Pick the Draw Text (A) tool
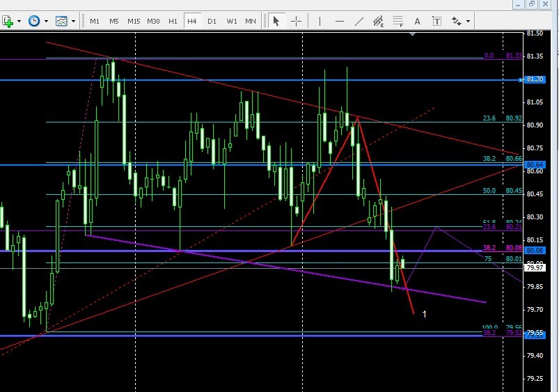559x392 pixels. click(417, 22)
